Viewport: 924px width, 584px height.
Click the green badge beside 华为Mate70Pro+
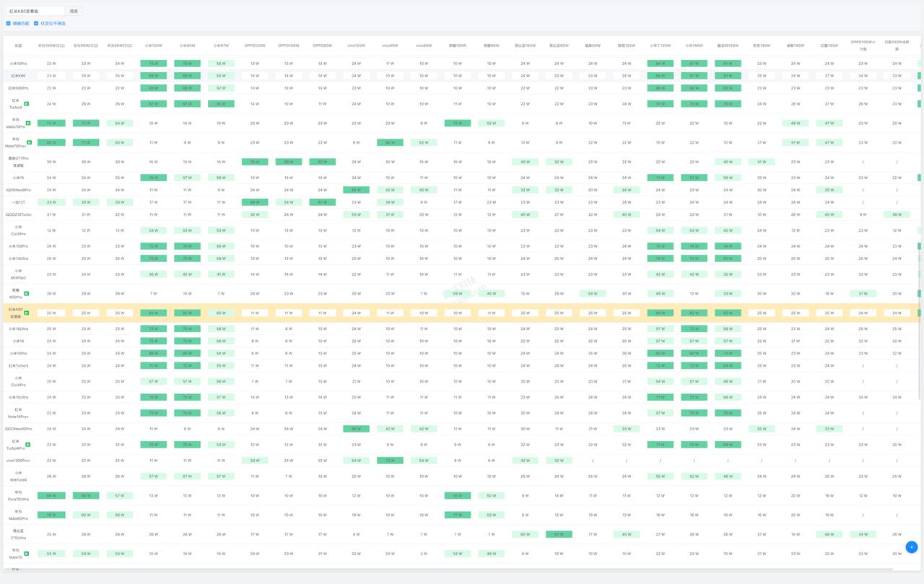pyautogui.click(x=30, y=142)
